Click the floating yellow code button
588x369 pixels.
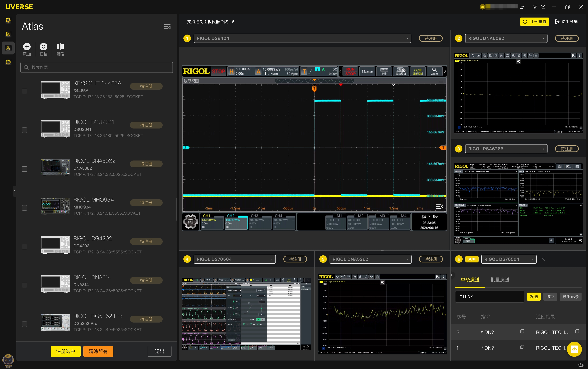pyautogui.click(x=574, y=349)
